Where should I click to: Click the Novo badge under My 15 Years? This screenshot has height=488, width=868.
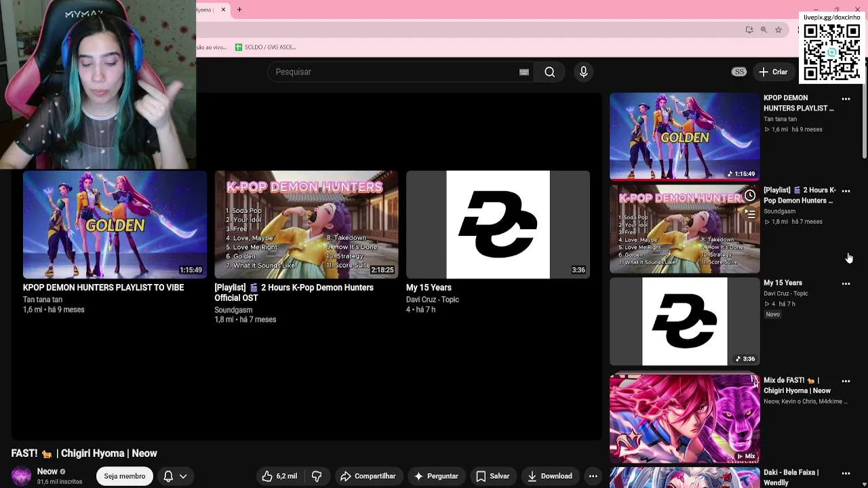[772, 314]
